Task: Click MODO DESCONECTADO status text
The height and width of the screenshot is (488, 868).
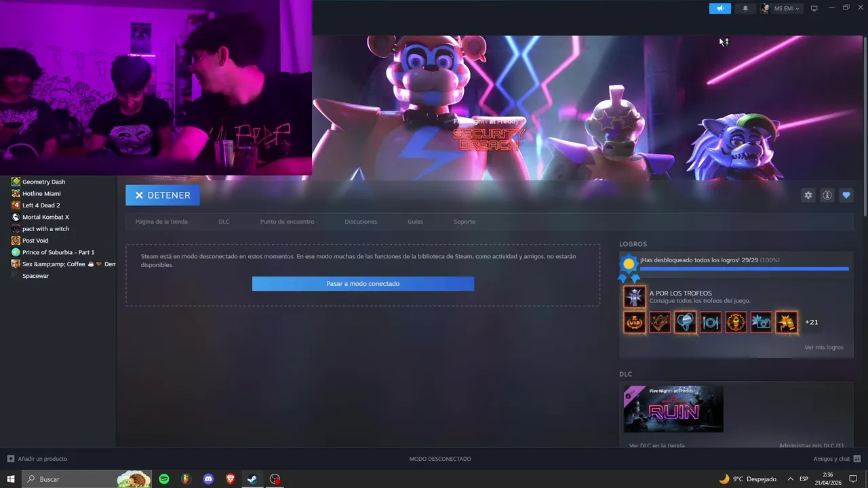Action: [440, 459]
